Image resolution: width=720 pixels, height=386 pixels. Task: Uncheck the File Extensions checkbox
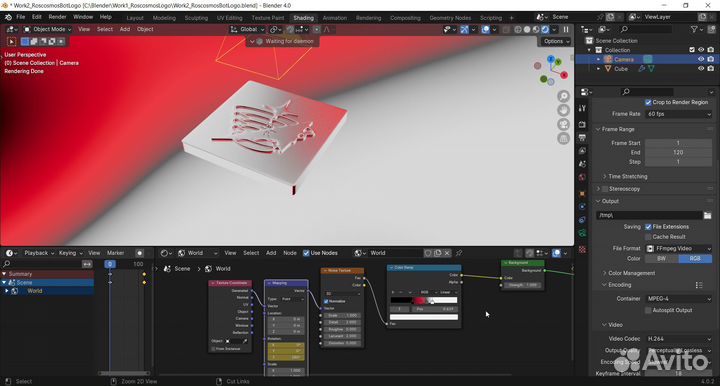click(648, 227)
